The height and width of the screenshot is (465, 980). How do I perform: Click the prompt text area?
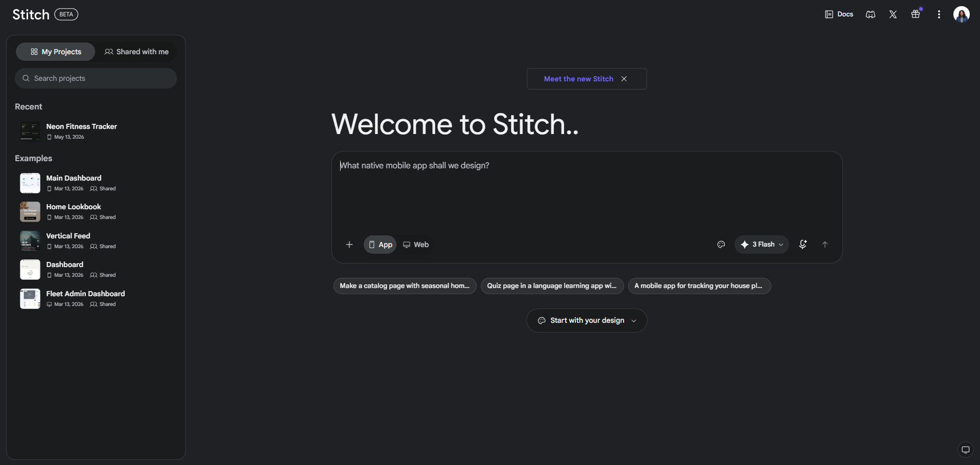tap(587, 194)
